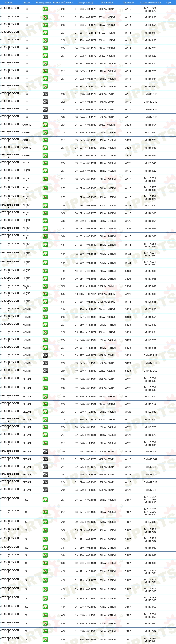Screen dimensions: 176x644
Task: Select the engine code cell M 115.923, M 115.926
Action: click(x=150, y=9)
